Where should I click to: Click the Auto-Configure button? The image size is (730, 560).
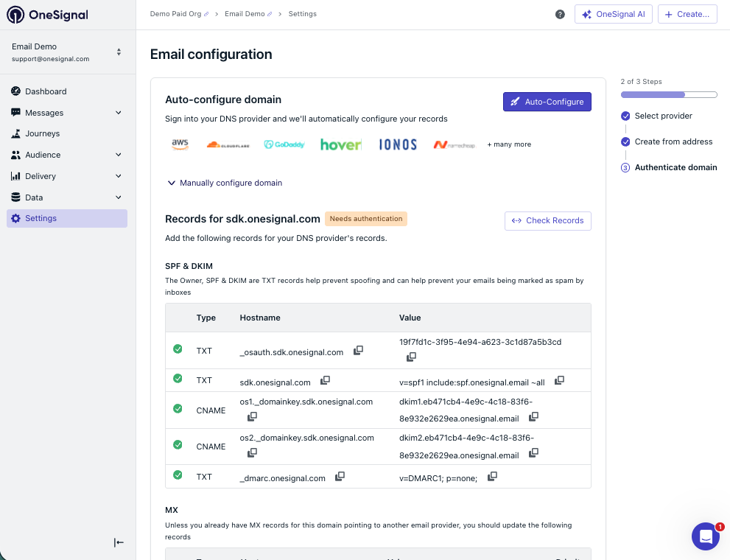click(x=547, y=102)
